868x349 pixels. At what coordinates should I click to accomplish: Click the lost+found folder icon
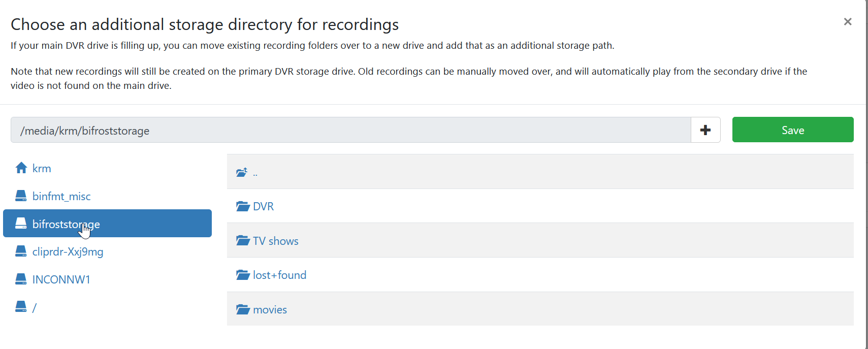(x=243, y=275)
